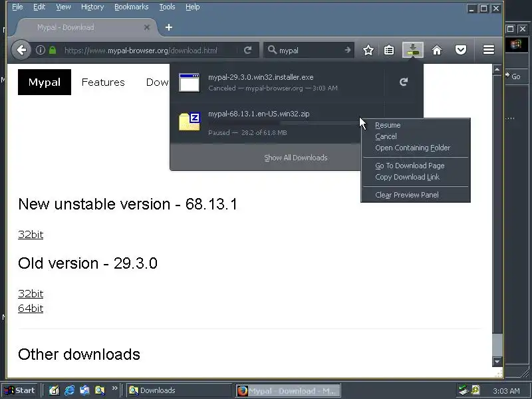Click the 64bit download link
Image resolution: width=532 pixels, height=399 pixels.
click(x=31, y=308)
